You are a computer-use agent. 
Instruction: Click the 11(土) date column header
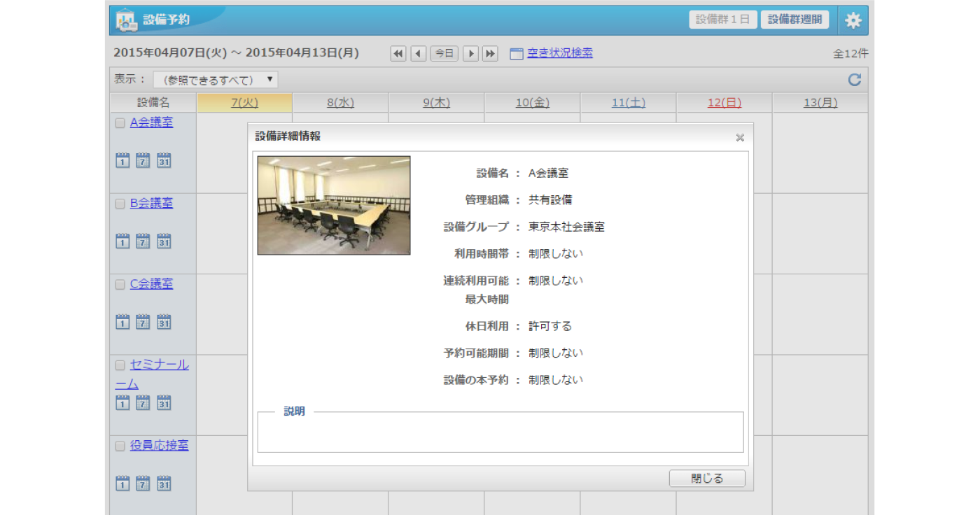point(628,103)
